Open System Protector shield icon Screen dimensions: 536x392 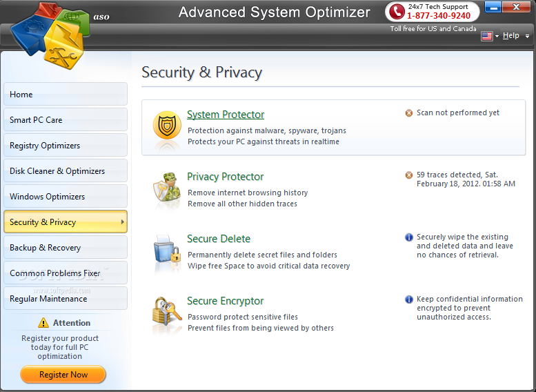pos(167,125)
